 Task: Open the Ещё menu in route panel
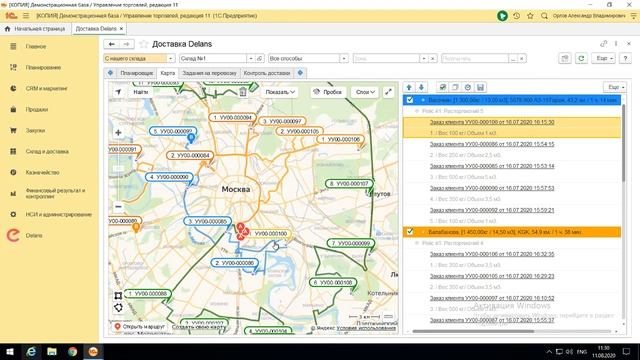(x=616, y=87)
